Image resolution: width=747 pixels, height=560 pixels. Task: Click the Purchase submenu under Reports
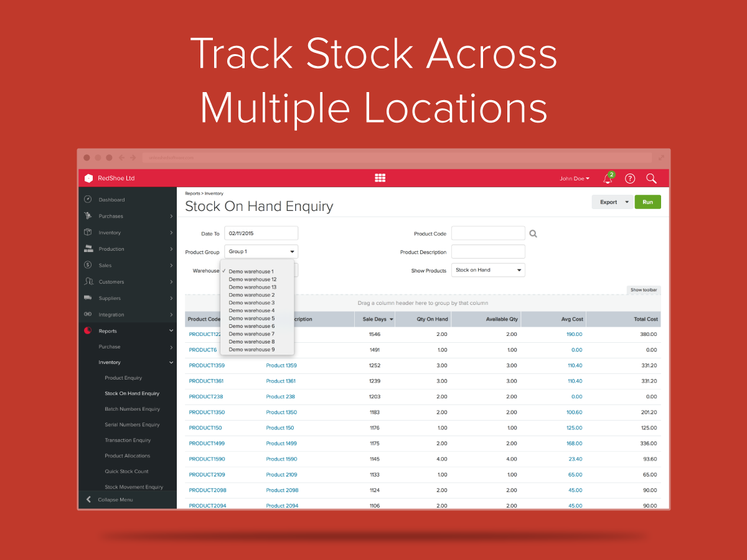click(110, 347)
